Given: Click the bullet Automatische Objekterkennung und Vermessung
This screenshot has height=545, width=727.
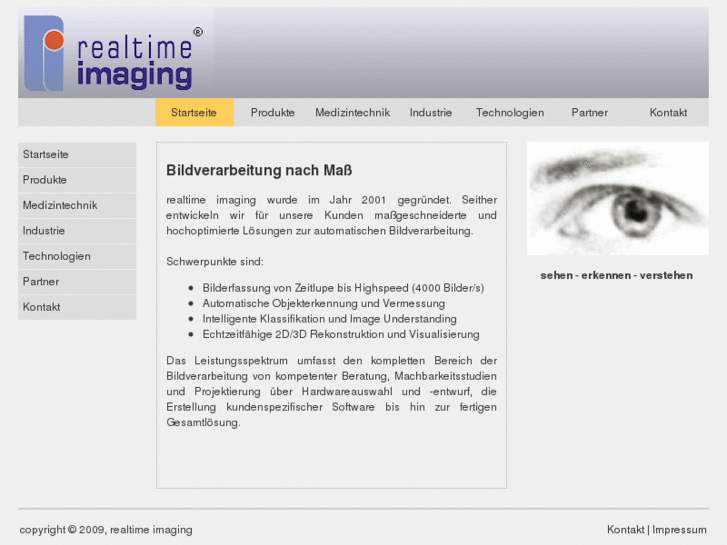Looking at the screenshot, I should click(324, 303).
